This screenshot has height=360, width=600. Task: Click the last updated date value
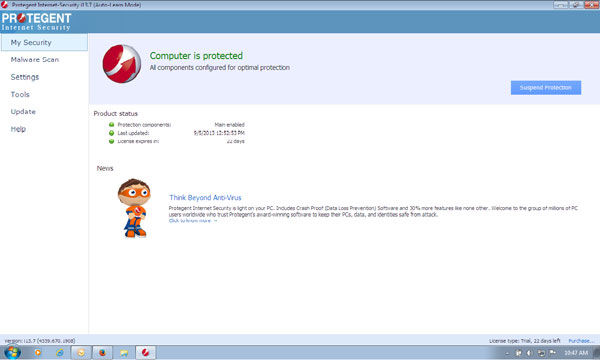click(219, 133)
